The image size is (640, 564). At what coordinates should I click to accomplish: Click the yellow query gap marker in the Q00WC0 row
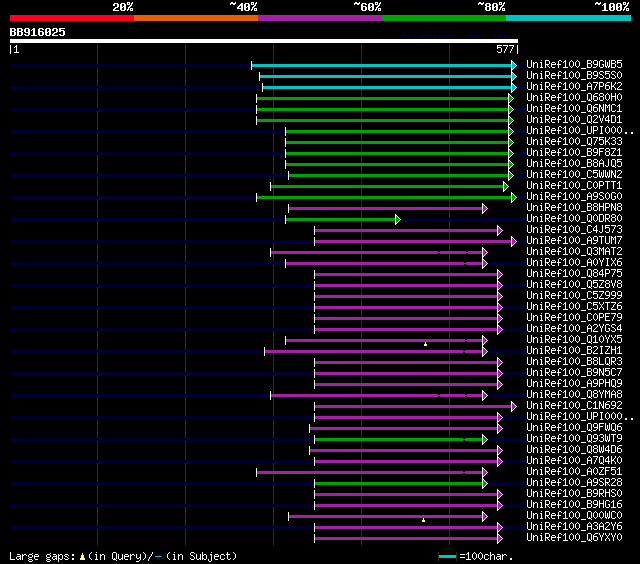pos(423,520)
